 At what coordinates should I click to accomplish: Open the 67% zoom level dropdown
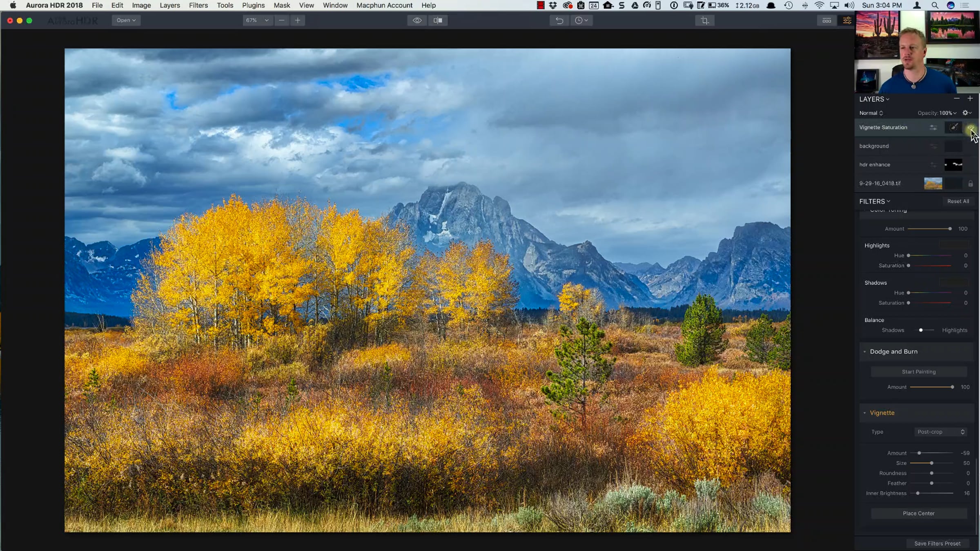tap(257, 20)
